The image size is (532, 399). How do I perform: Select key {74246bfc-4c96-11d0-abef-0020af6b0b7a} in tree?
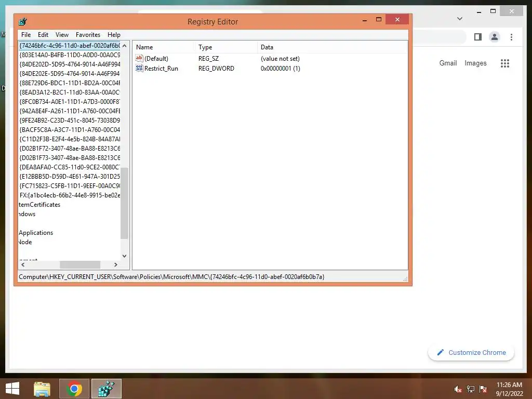(70, 46)
